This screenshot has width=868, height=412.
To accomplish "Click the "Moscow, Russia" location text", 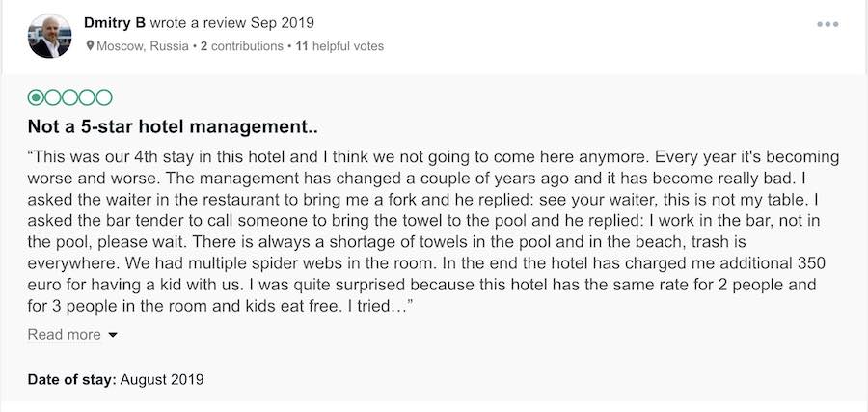I will [x=142, y=45].
